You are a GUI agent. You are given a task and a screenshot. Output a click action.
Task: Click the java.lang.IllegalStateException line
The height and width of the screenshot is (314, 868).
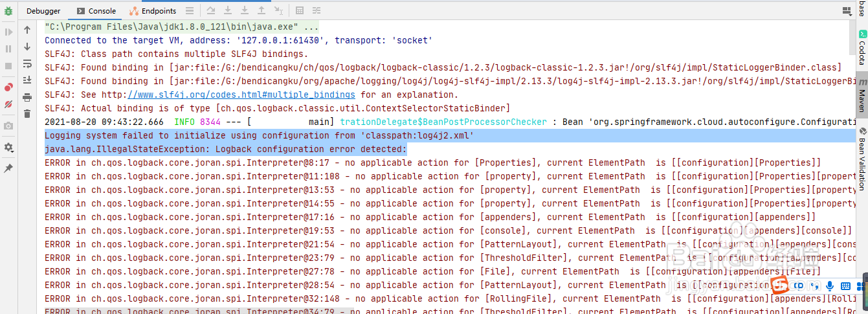pos(226,149)
